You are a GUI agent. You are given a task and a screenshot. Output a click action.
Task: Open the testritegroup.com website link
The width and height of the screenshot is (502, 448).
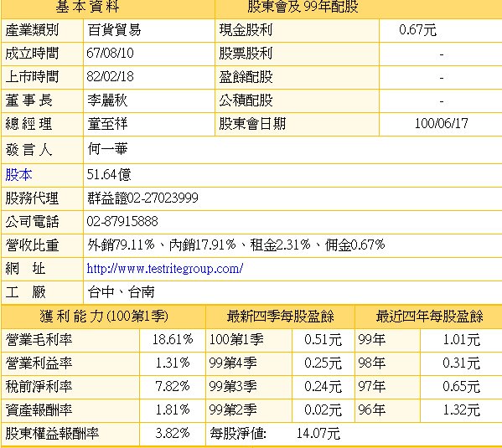(165, 269)
